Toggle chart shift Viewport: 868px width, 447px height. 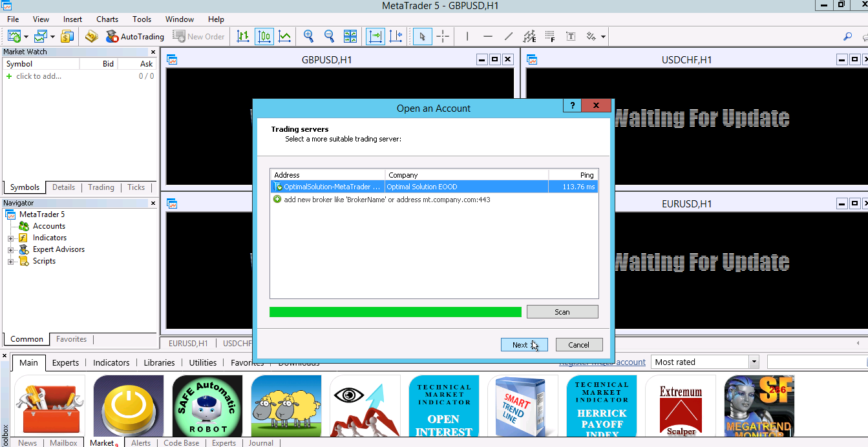(396, 37)
